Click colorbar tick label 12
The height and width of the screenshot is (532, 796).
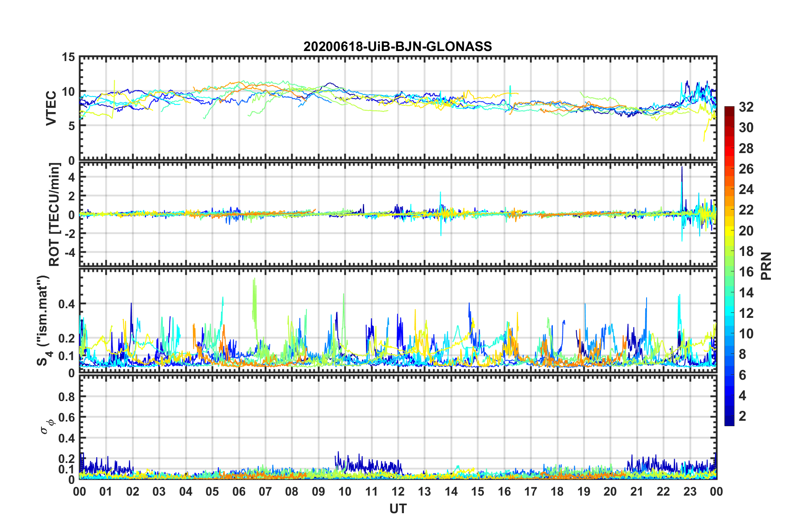tap(746, 313)
